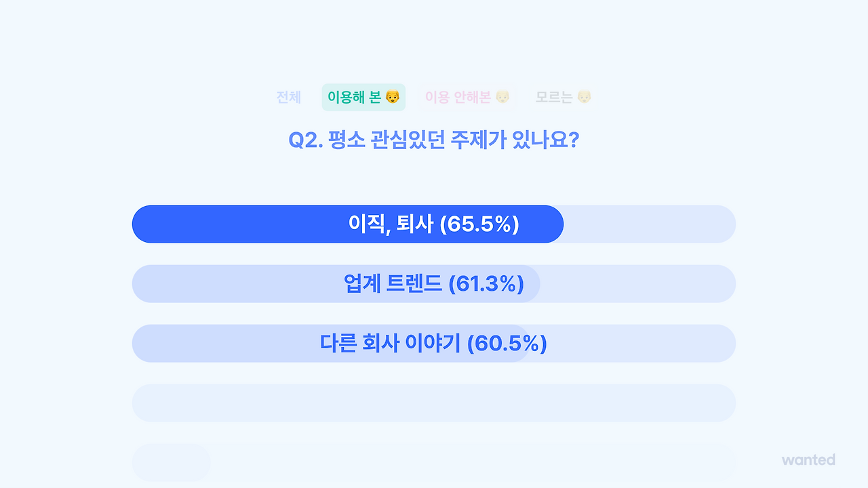Click the empty fourth result bar
This screenshot has width=868, height=488.
(x=434, y=403)
